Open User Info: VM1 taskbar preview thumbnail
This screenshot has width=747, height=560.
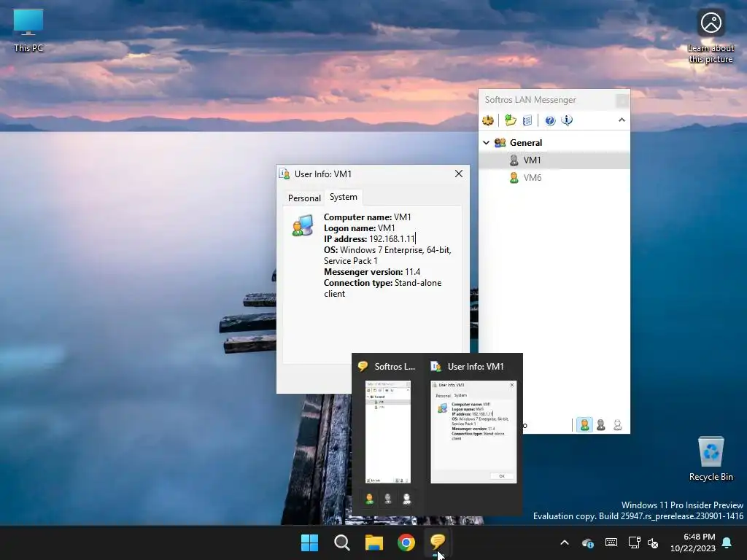click(473, 432)
